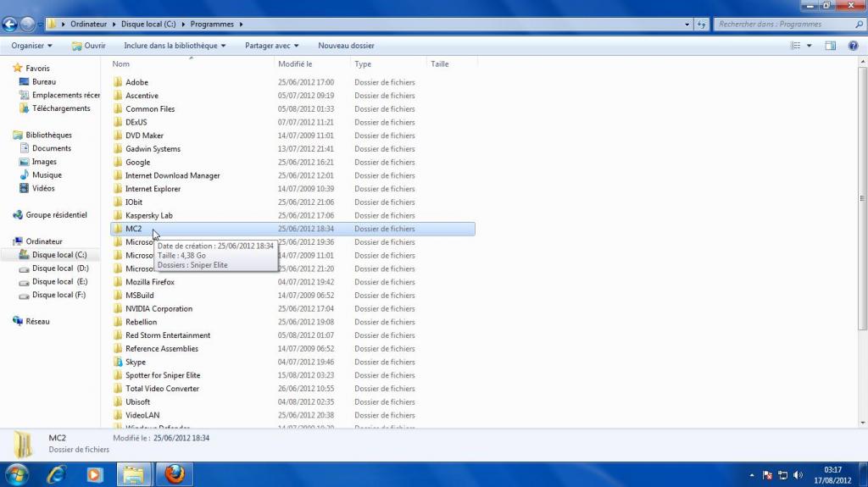Click the change view icon
Image resolution: width=868 pixels, height=487 pixels.
pyautogui.click(x=795, y=46)
